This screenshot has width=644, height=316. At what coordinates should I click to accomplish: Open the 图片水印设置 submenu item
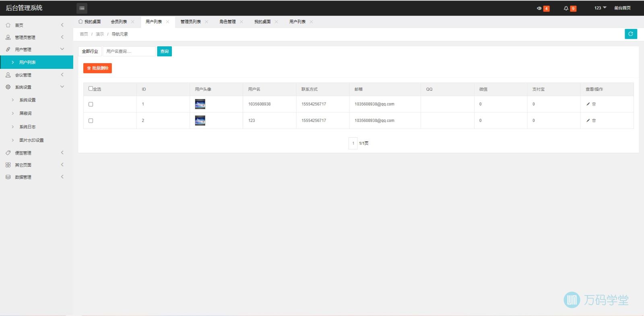[x=31, y=140]
